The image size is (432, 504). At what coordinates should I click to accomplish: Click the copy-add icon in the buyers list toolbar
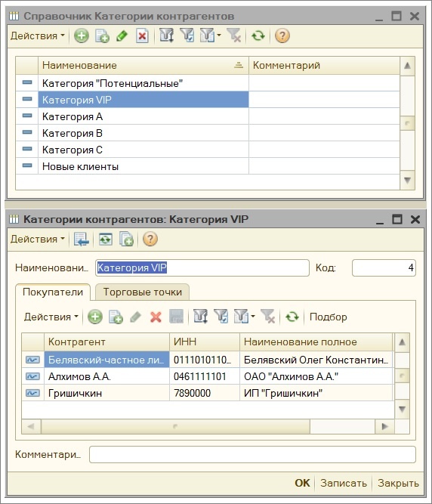coord(116,317)
